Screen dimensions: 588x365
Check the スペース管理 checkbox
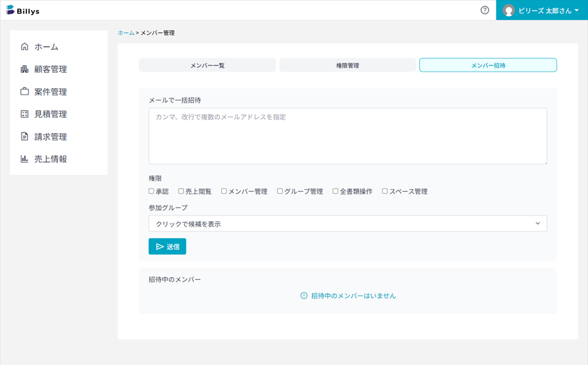coord(385,191)
